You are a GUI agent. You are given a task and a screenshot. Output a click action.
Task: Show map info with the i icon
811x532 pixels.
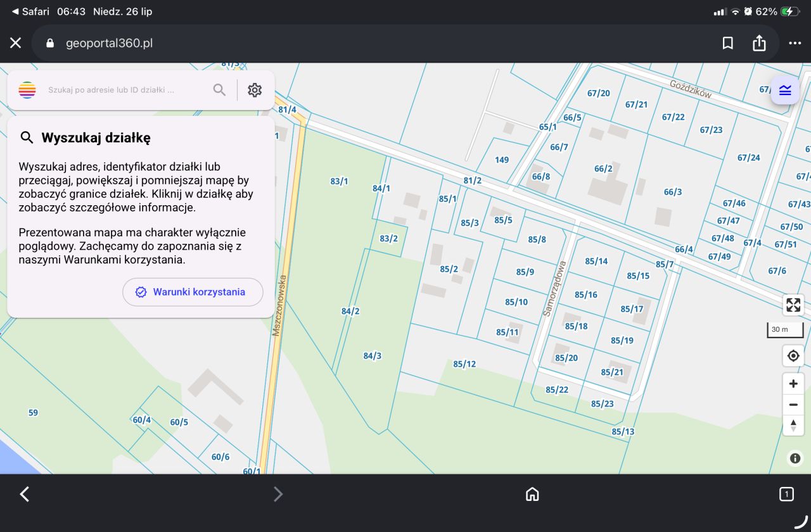(795, 459)
